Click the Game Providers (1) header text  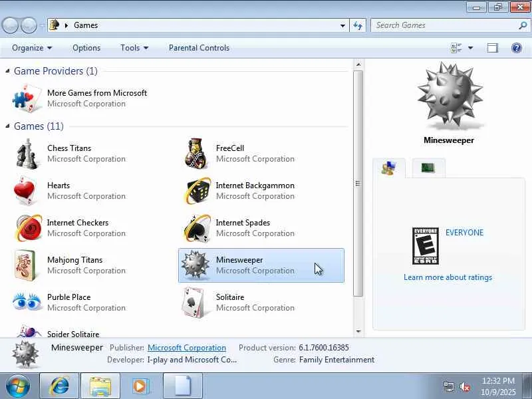coord(56,71)
